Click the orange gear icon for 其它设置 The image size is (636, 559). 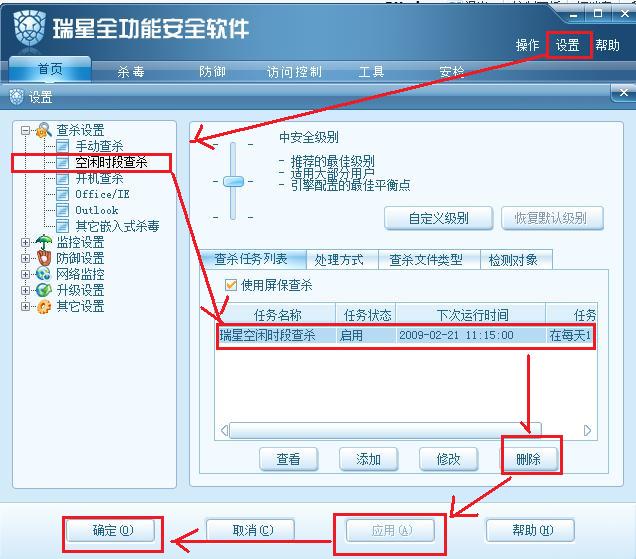[x=44, y=306]
